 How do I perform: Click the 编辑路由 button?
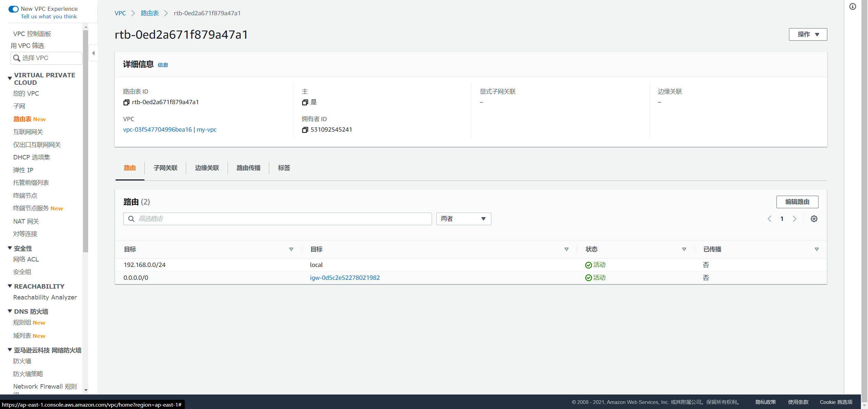point(797,202)
